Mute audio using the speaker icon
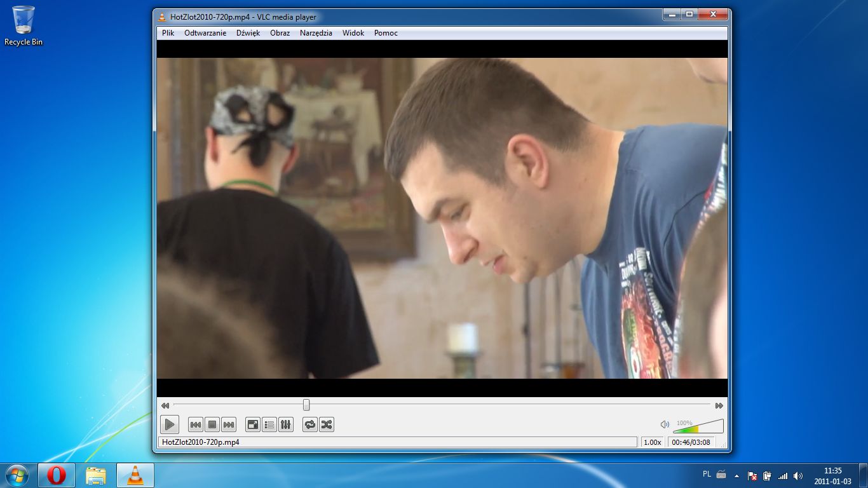 click(x=665, y=424)
